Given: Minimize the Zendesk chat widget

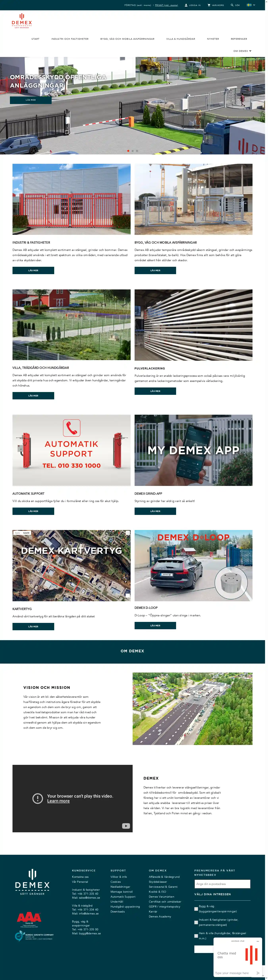Looking at the screenshot, I should 257,941.
